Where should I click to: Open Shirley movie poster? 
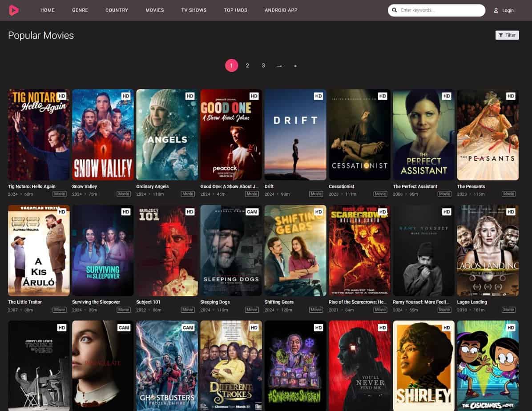click(x=423, y=366)
